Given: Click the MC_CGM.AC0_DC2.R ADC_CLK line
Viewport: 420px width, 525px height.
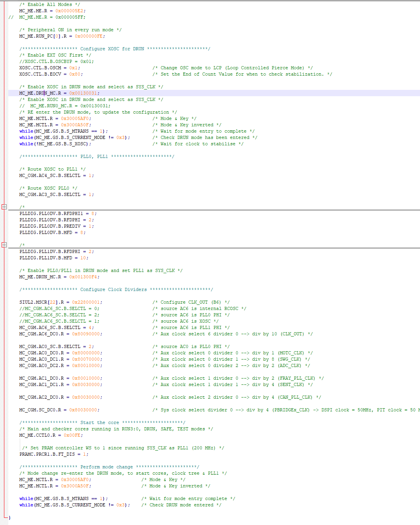Looking at the screenshot, I should pyautogui.click(x=61, y=365).
